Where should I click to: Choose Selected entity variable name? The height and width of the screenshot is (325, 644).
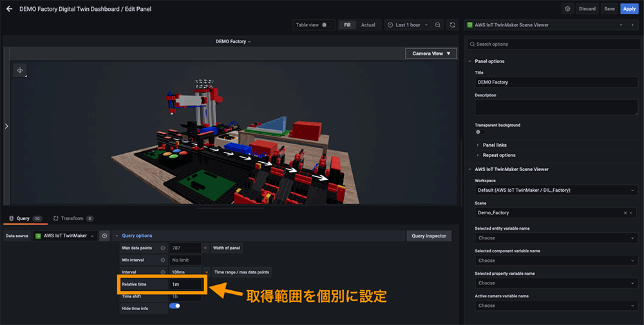point(556,238)
